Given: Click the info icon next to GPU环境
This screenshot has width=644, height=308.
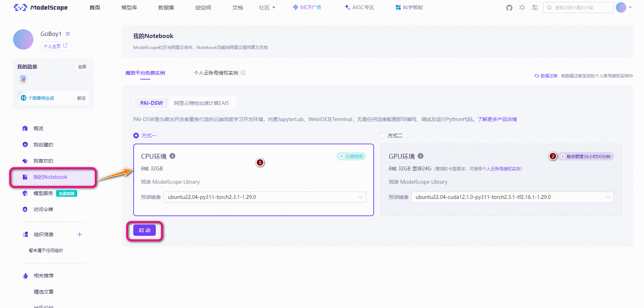Looking at the screenshot, I should click(x=421, y=156).
